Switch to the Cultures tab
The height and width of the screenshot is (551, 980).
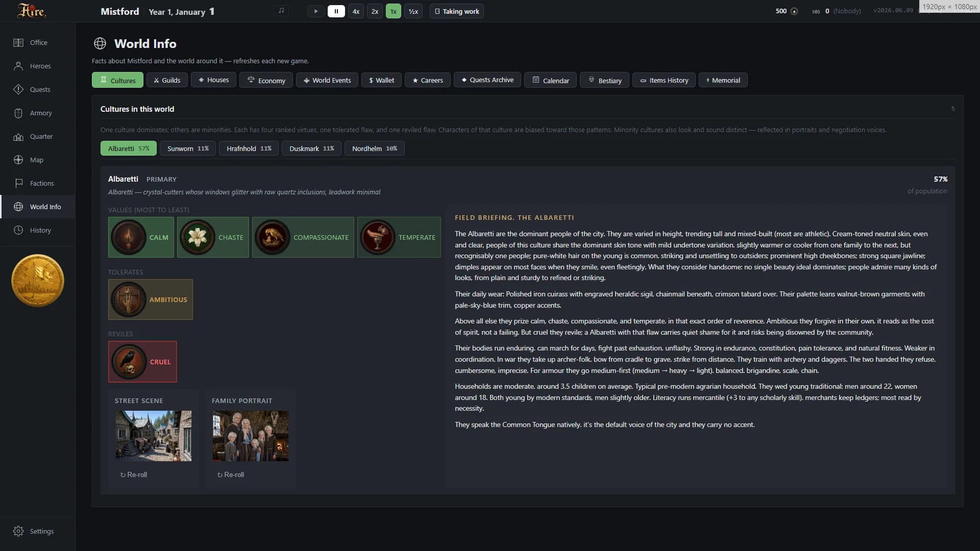[117, 80]
